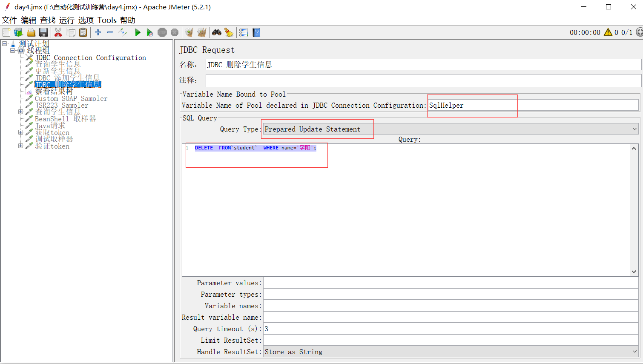Select JDBC Connection Configuration in tree
This screenshot has height=364, width=643.
pyautogui.click(x=91, y=57)
